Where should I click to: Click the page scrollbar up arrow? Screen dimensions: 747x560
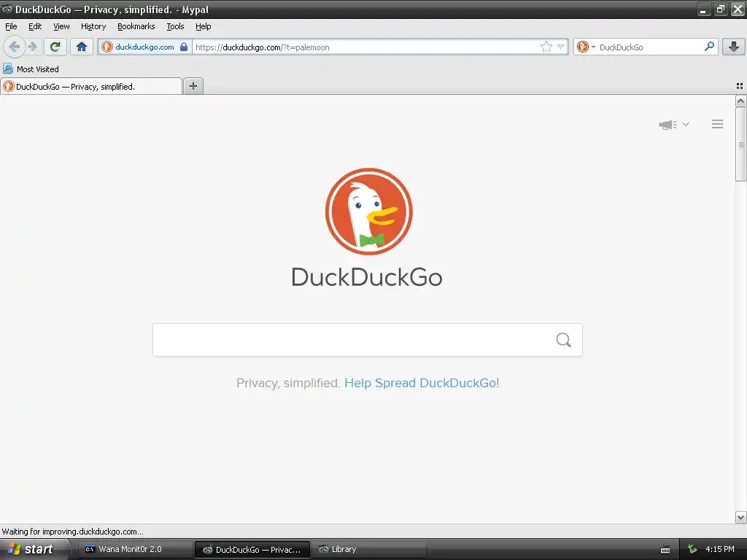[x=740, y=101]
